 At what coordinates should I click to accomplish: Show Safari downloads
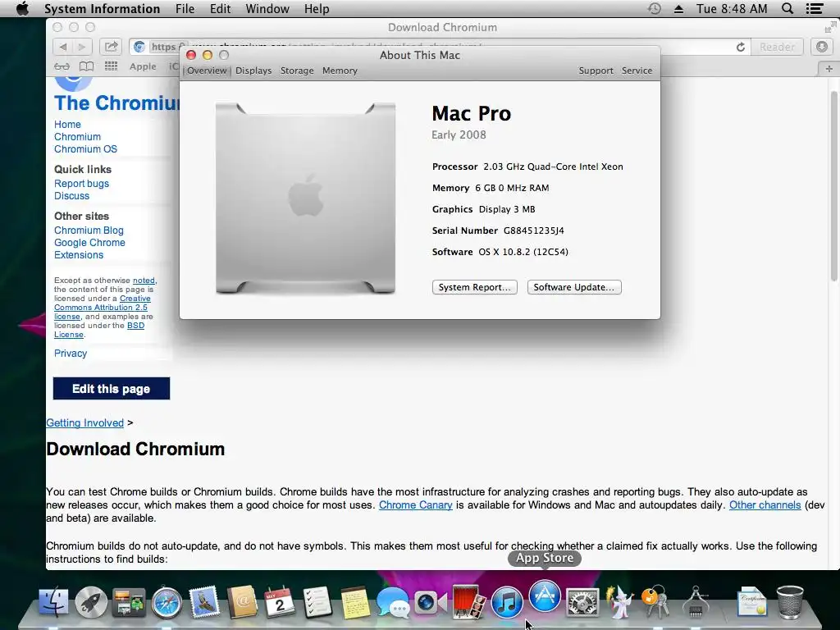click(822, 47)
